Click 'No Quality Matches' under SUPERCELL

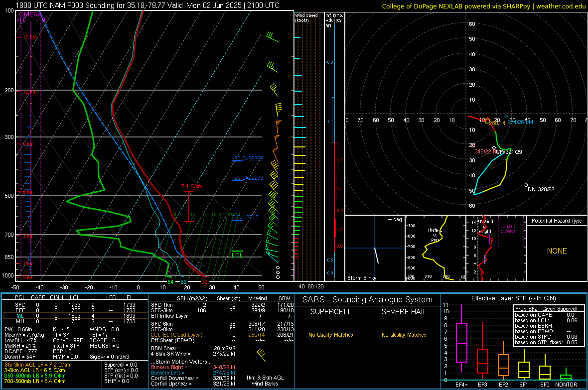(331, 335)
